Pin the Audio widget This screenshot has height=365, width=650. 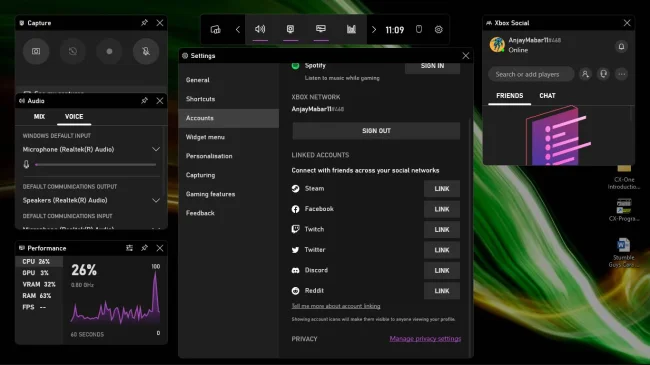(x=144, y=101)
